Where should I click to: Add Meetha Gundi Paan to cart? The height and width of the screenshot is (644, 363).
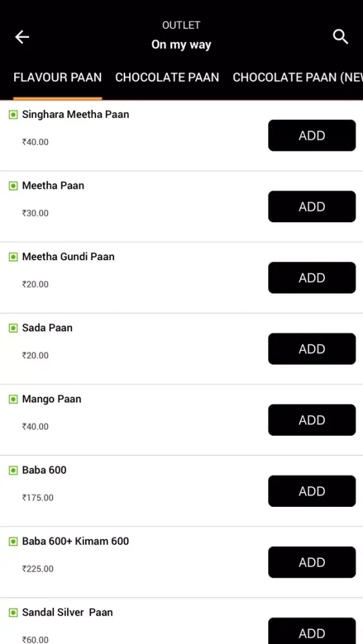312,278
